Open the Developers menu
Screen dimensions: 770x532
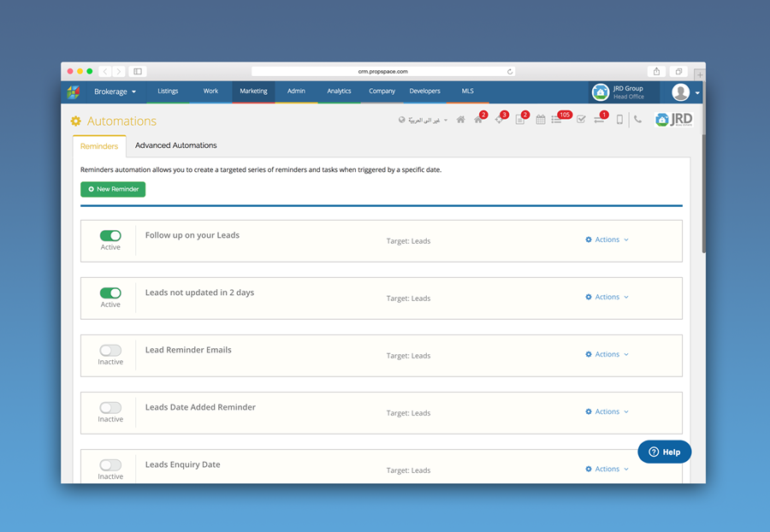(x=424, y=92)
